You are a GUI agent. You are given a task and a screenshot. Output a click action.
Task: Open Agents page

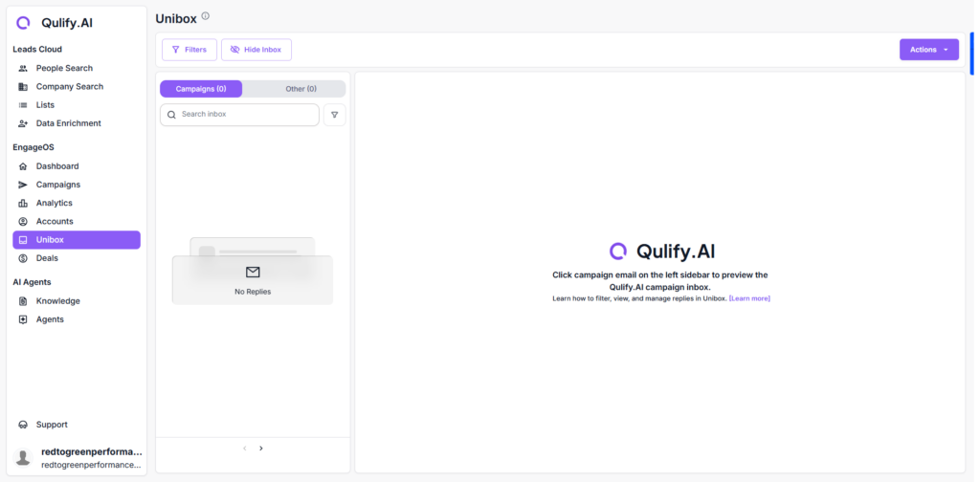77,319
